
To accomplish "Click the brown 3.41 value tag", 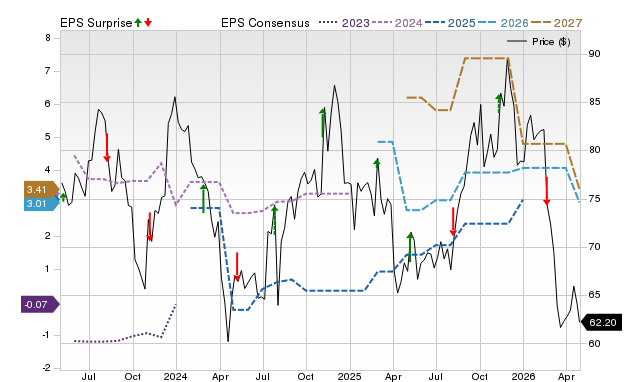I will pyautogui.click(x=41, y=189).
